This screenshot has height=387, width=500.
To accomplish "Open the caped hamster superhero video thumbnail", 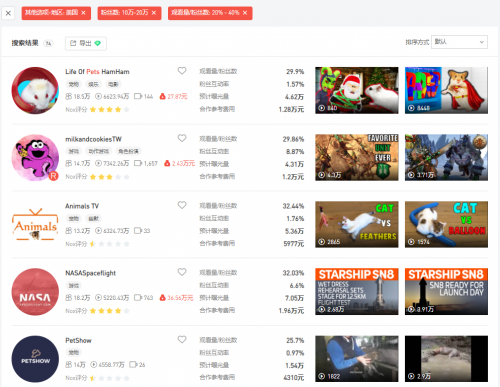I will coord(446,90).
